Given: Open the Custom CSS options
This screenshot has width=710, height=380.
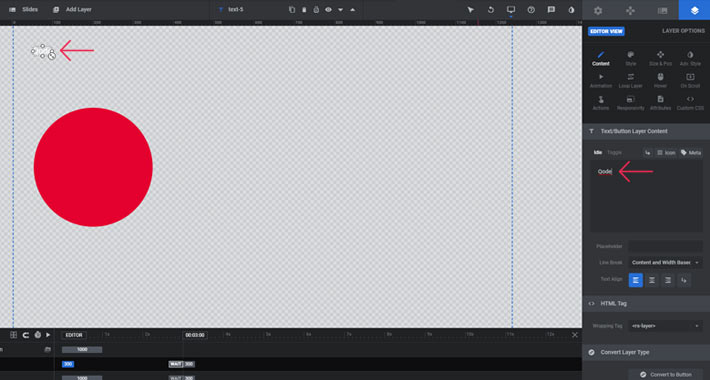Looking at the screenshot, I should tap(690, 103).
